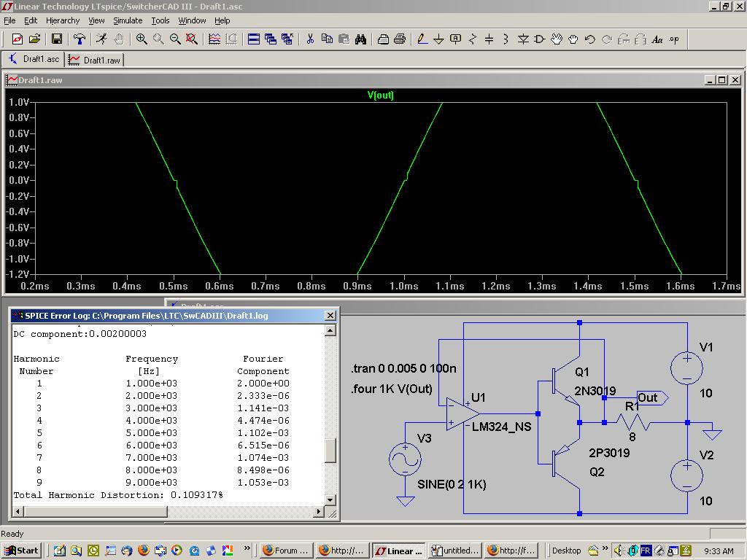Select the Diode placement tool
747x560 pixels.
[x=523, y=39]
